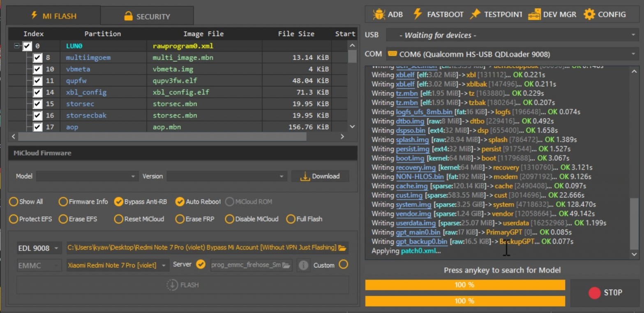
Task: Open vendor.img link in log
Action: click(x=413, y=214)
